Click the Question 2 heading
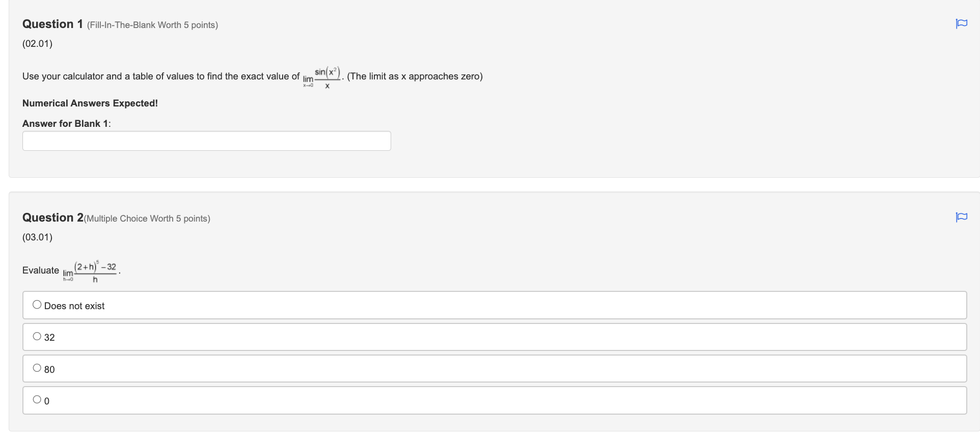 [52, 217]
